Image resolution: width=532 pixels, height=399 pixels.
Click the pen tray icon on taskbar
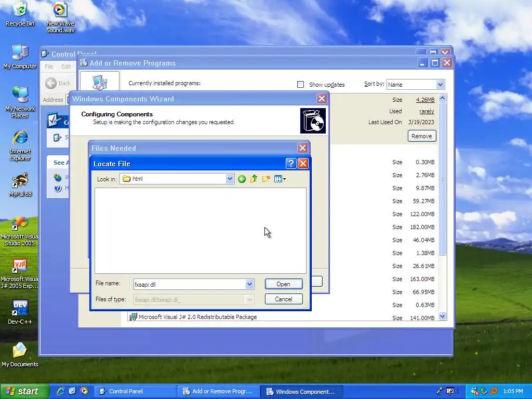pyautogui.click(x=440, y=391)
